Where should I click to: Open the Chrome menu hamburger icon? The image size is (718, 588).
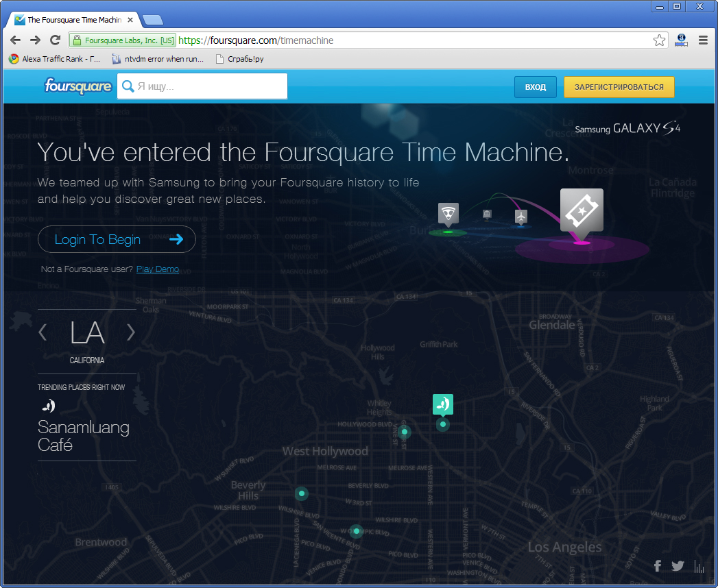(703, 40)
